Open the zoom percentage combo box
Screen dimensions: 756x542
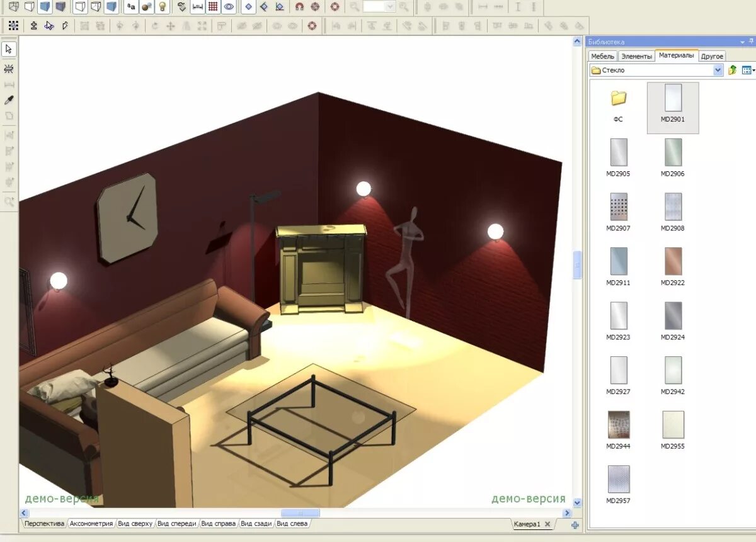tap(379, 7)
